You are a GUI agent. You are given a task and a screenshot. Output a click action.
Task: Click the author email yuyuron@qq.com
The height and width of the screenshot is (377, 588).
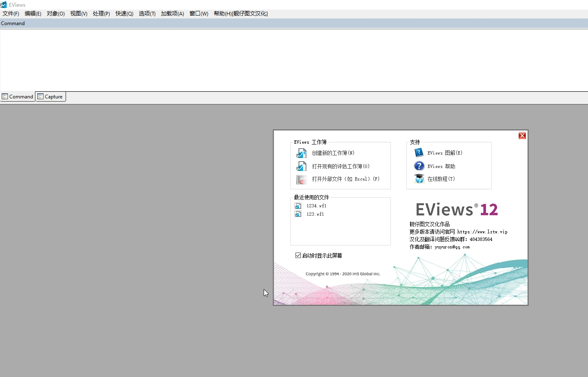(x=452, y=247)
